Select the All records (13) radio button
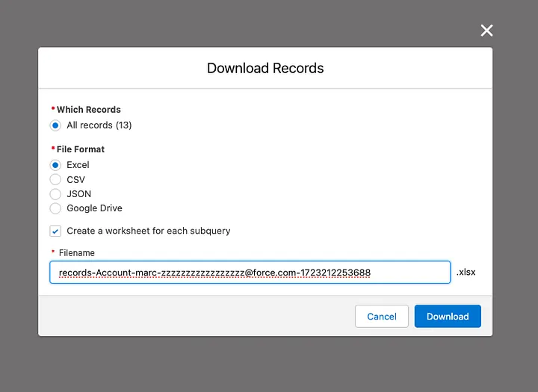538x392 pixels. [x=55, y=125]
